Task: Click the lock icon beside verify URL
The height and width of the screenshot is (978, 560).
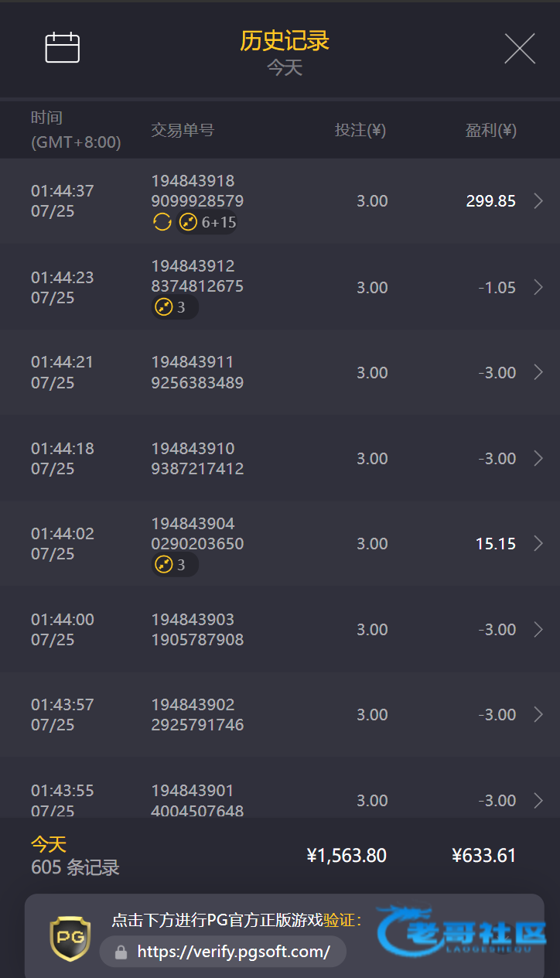Action: 121,952
